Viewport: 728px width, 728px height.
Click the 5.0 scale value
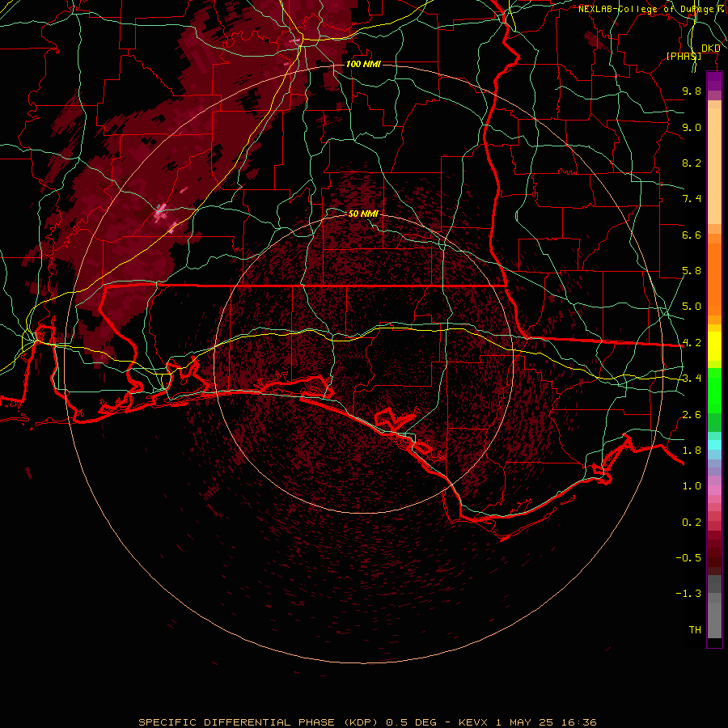[x=692, y=307]
